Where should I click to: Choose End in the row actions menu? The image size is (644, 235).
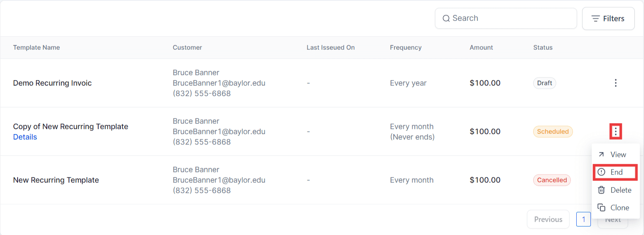[616, 172]
